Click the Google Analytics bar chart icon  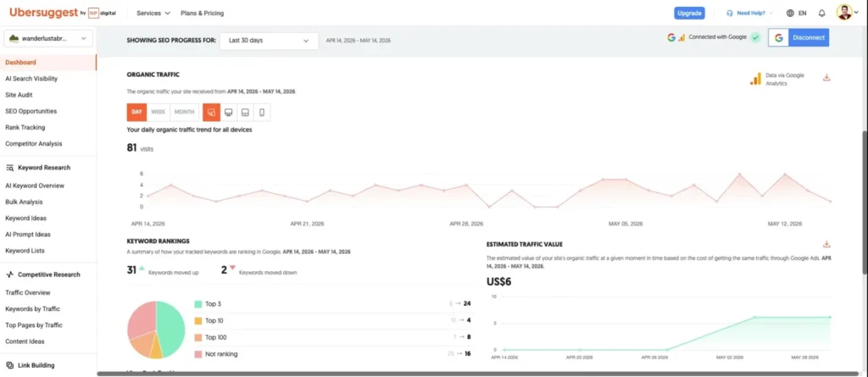[755, 79]
